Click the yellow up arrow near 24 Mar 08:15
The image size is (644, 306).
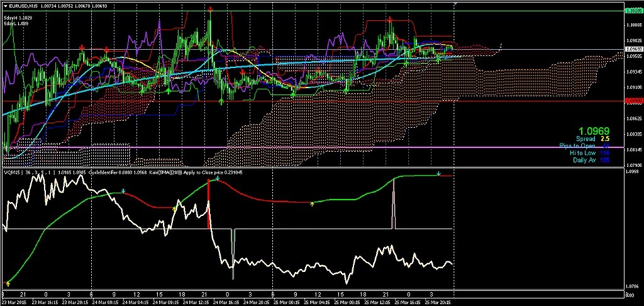174,210
